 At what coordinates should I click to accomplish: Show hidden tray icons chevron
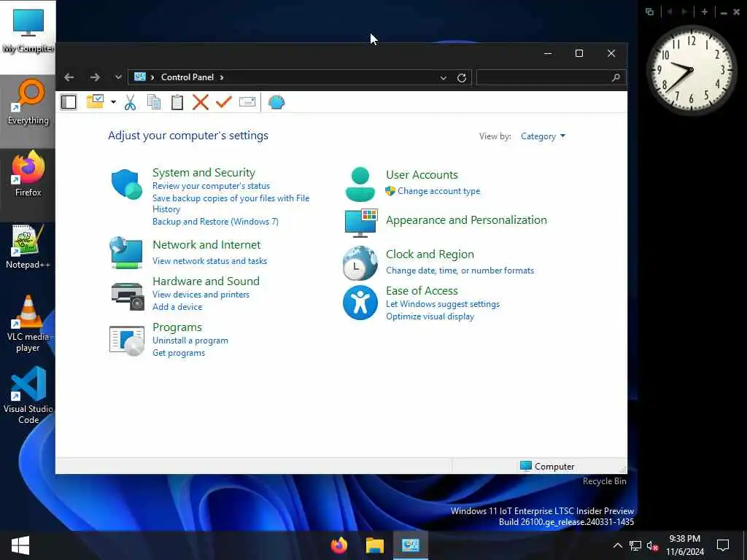click(617, 545)
